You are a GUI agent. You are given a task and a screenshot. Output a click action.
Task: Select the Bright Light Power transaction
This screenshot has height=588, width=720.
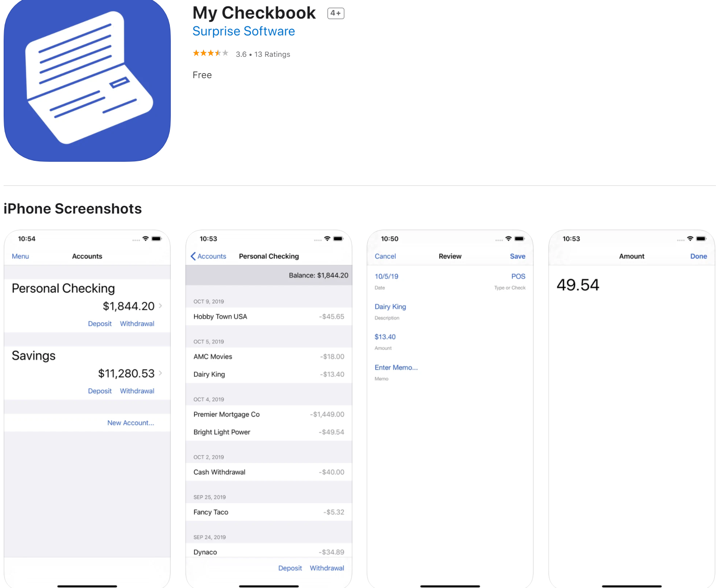pos(269,432)
